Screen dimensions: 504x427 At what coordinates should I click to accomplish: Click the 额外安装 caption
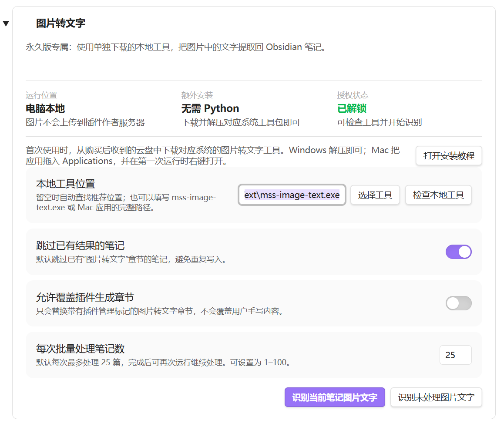197,95
